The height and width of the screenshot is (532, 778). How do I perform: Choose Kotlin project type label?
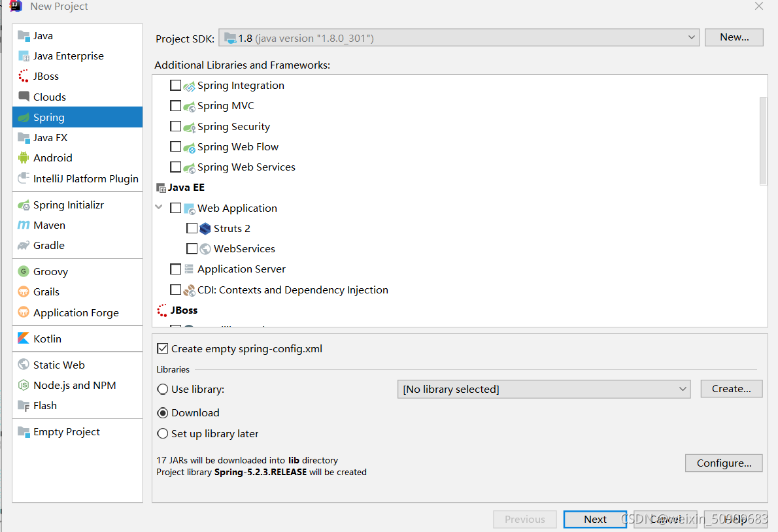[x=48, y=339]
